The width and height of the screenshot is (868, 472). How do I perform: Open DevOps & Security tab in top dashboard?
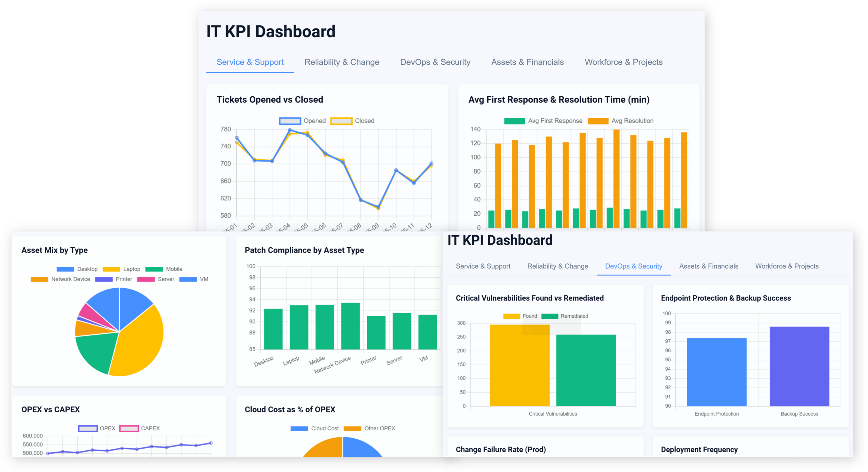click(435, 62)
